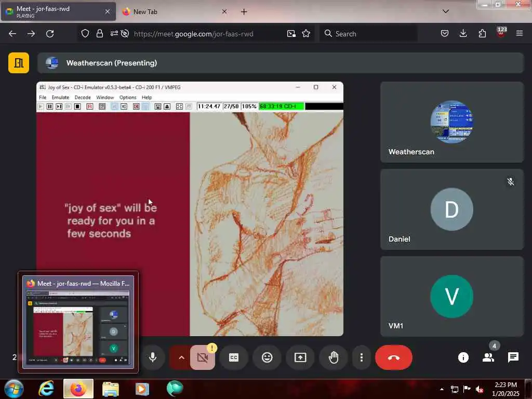The width and height of the screenshot is (532, 399).
Task: Click the red R reset icon in emulator toolbar
Action: click(x=90, y=107)
